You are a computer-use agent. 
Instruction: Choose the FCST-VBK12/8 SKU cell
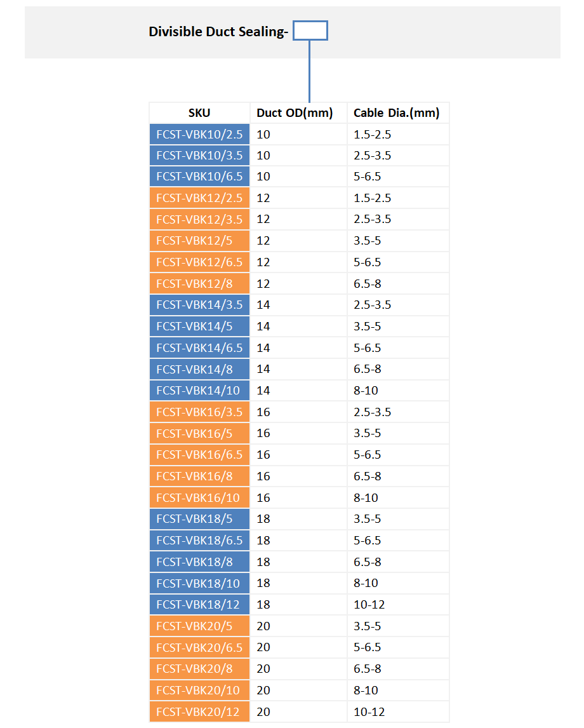[199, 283]
